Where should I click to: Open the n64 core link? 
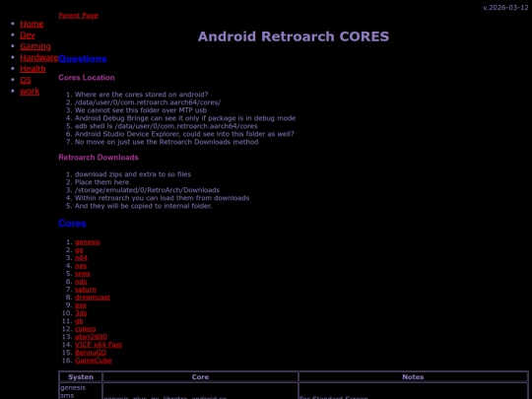pos(81,258)
